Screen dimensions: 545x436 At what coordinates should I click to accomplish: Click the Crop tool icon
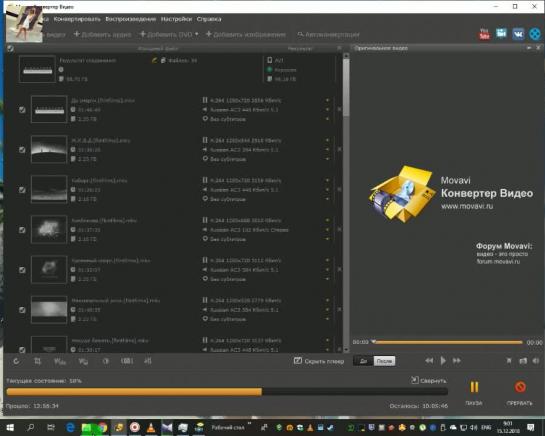tap(38, 361)
